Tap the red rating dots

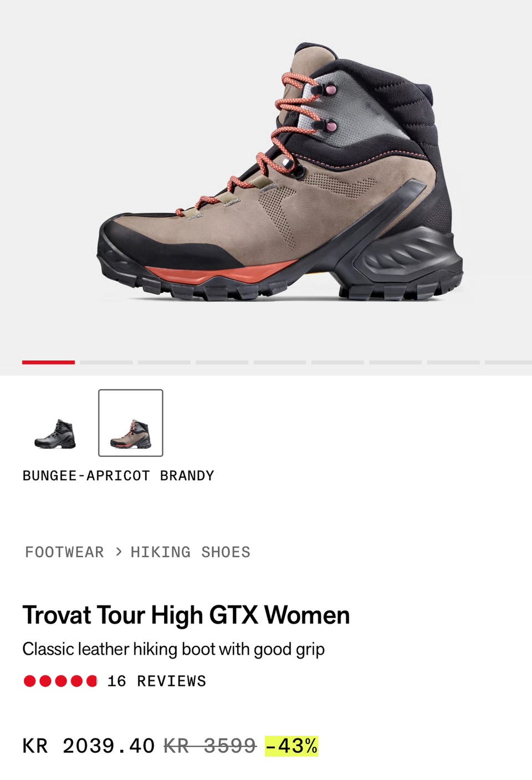[60, 681]
